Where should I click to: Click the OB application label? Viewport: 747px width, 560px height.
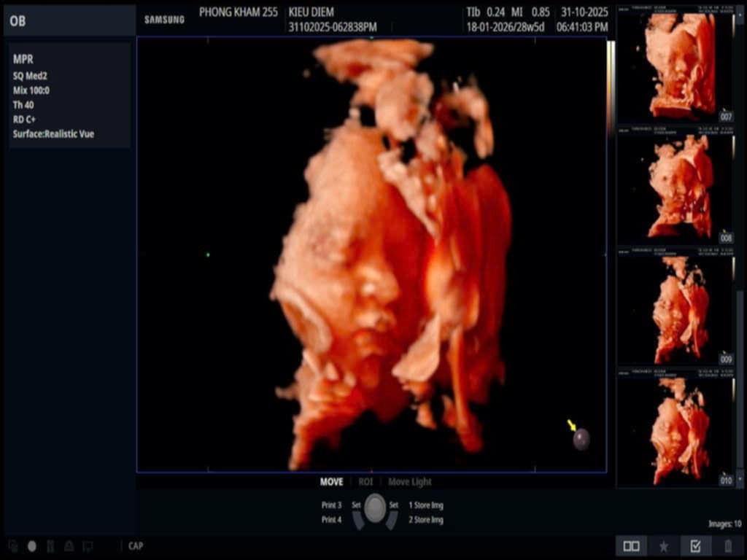(x=18, y=21)
